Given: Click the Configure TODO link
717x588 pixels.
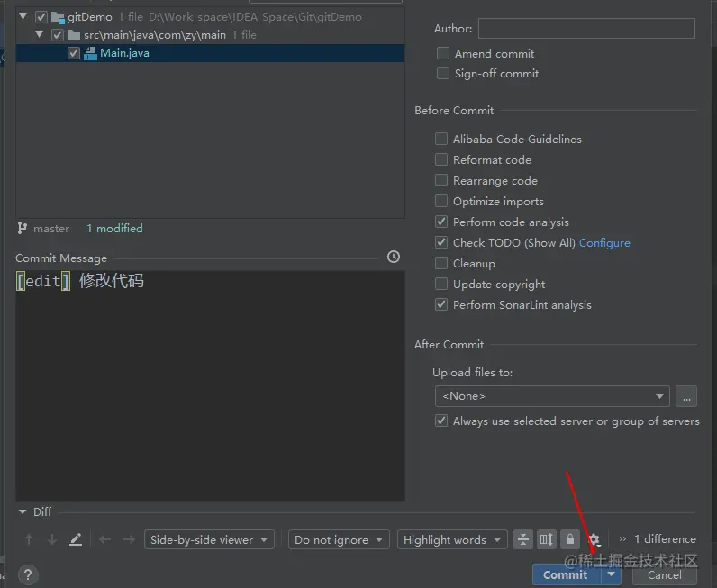Looking at the screenshot, I should point(604,243).
